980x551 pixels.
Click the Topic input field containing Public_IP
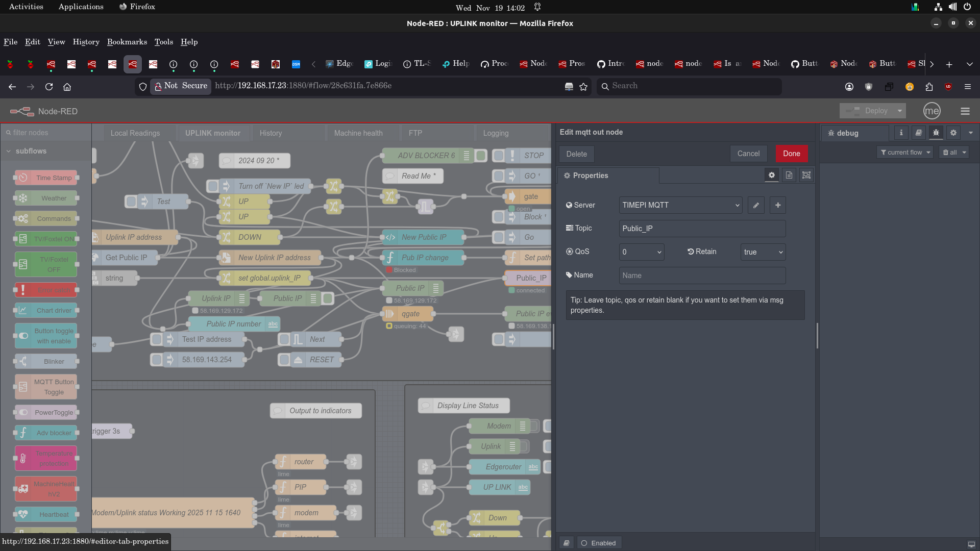pyautogui.click(x=702, y=229)
